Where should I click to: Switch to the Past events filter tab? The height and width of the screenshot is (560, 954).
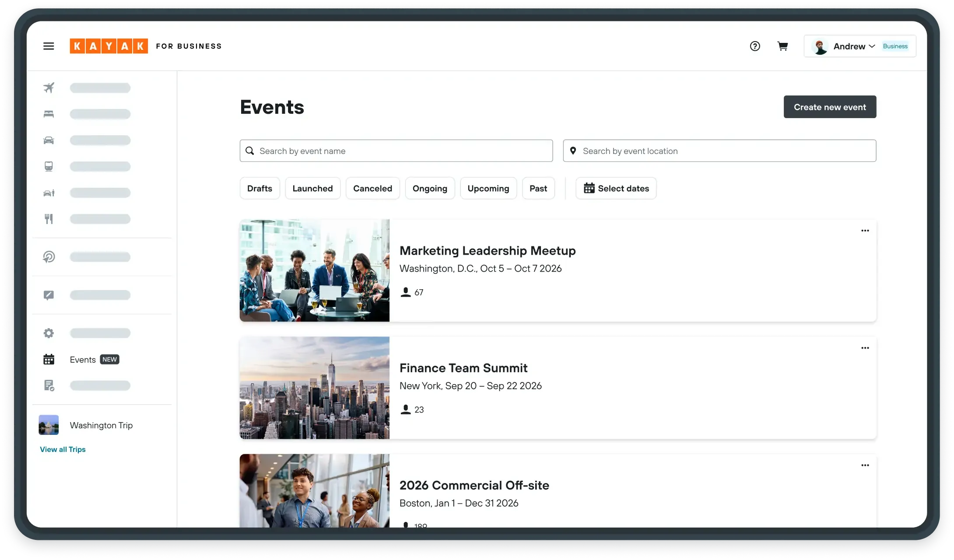538,188
